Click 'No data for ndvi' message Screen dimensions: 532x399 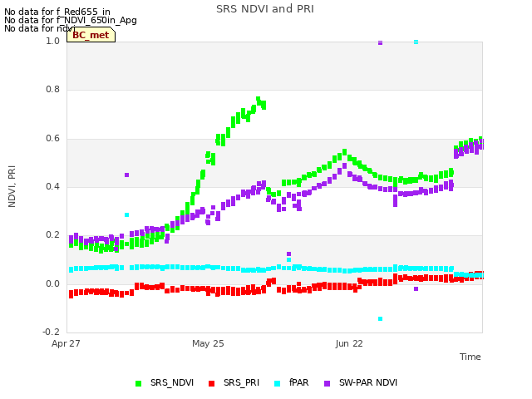pos(40,28)
